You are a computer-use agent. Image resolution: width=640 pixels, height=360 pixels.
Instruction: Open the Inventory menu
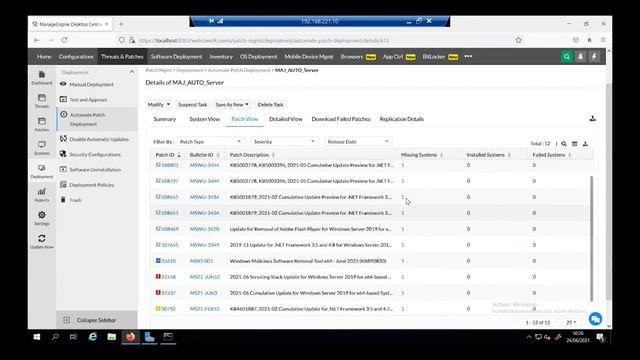click(x=221, y=56)
